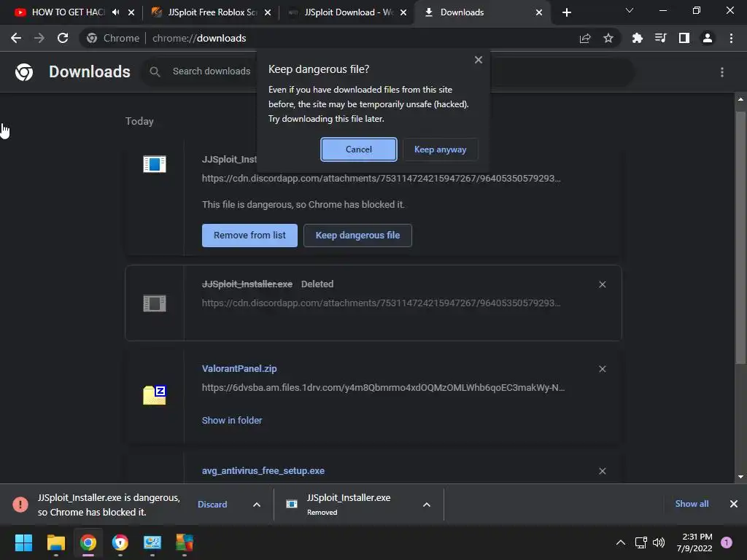Show hidden system tray icons
The width and height of the screenshot is (747, 560).
(x=620, y=542)
